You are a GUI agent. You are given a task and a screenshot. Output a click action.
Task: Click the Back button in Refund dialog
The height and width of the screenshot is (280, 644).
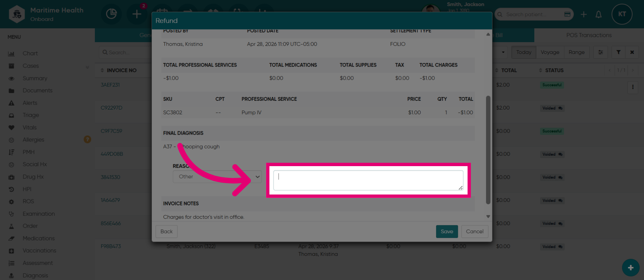coord(166,231)
